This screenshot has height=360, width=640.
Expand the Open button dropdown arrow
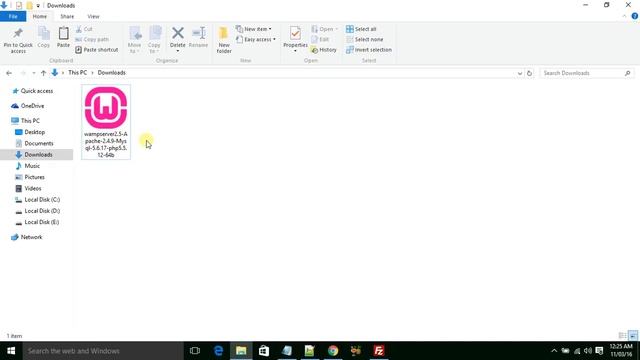[336, 29]
